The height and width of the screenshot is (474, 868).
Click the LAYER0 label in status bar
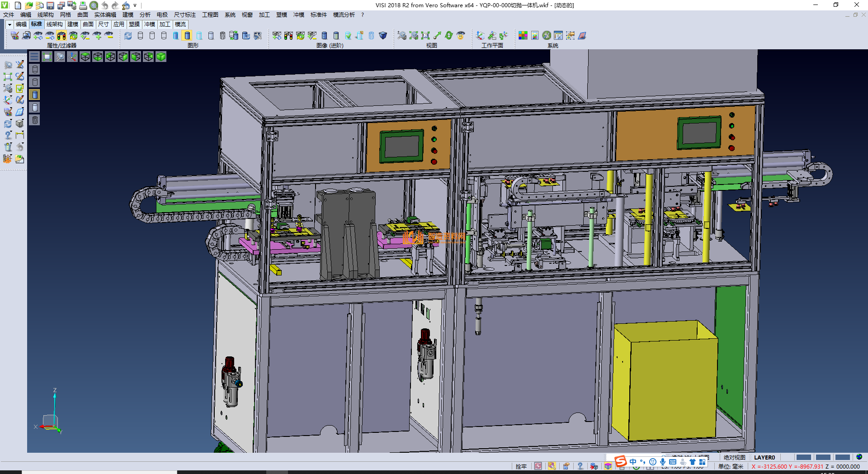(764, 457)
